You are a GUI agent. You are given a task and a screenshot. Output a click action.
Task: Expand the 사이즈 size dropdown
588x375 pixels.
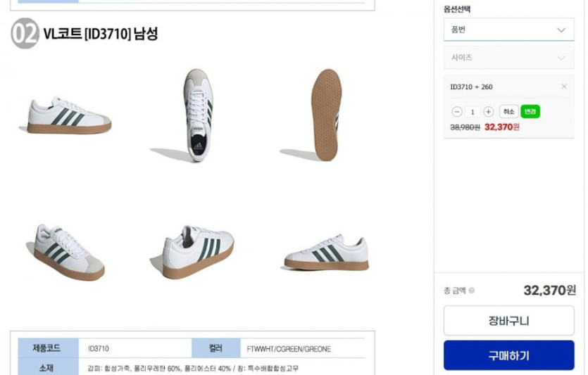508,58
